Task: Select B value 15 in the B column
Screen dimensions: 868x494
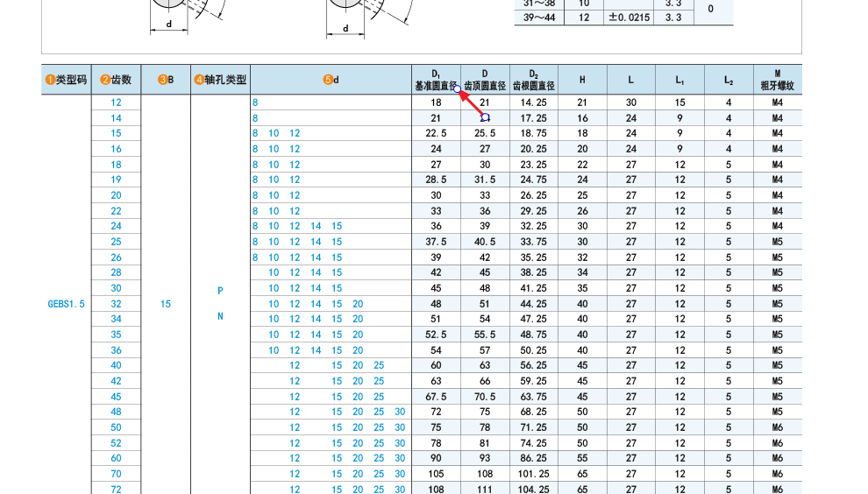Action: point(166,304)
